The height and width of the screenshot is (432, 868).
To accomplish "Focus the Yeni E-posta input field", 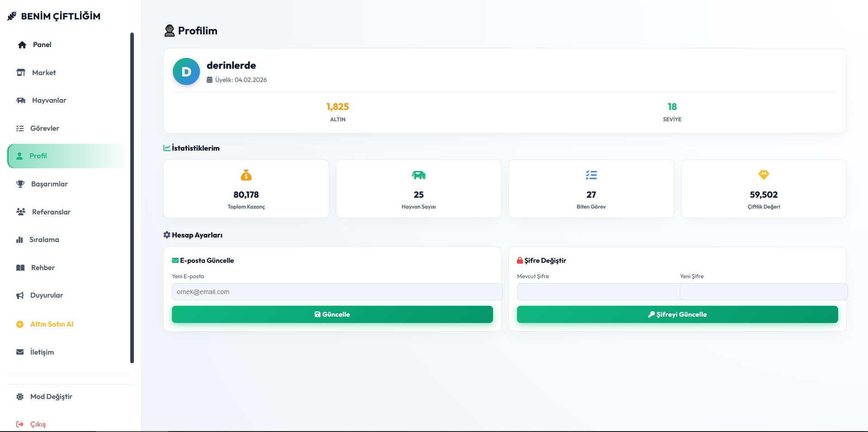I will 337,292.
